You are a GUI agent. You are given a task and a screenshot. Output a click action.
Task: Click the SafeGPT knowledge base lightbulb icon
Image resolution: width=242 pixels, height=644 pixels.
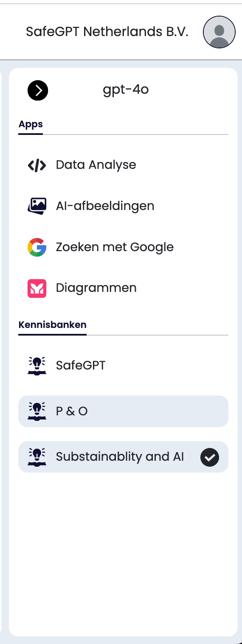pos(37,365)
